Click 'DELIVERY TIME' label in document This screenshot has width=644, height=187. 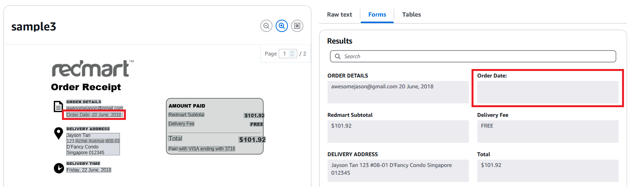(83, 163)
